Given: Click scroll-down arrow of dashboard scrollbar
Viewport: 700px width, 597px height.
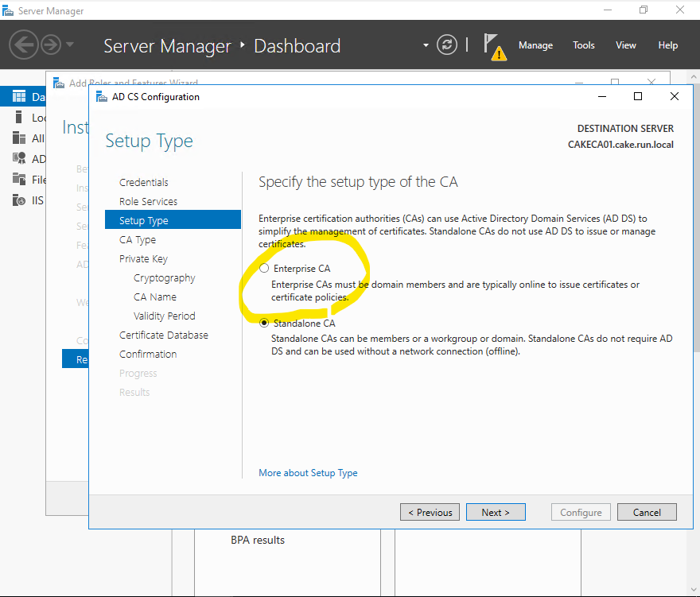Looking at the screenshot, I should click(x=694, y=591).
